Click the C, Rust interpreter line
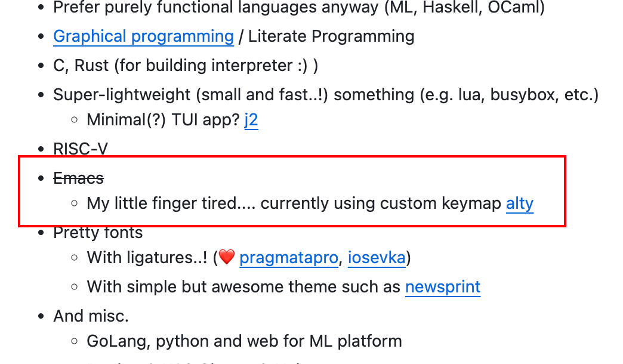 pyautogui.click(x=186, y=66)
